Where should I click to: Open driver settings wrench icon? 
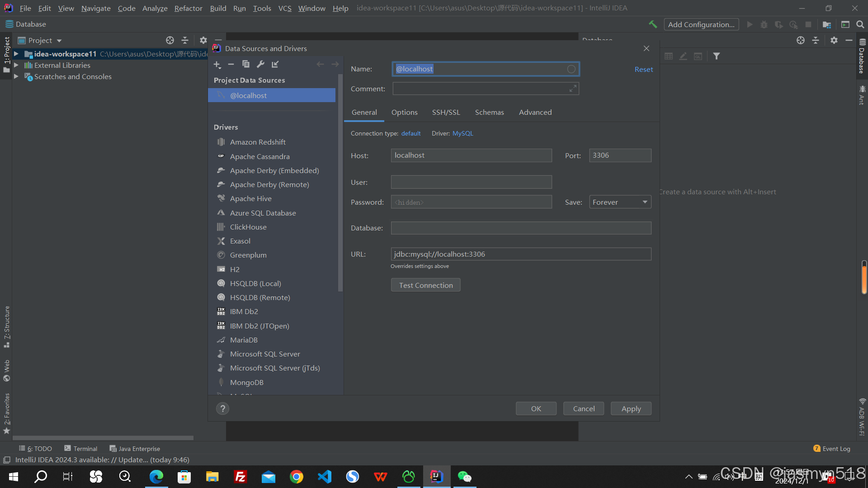[x=260, y=64]
